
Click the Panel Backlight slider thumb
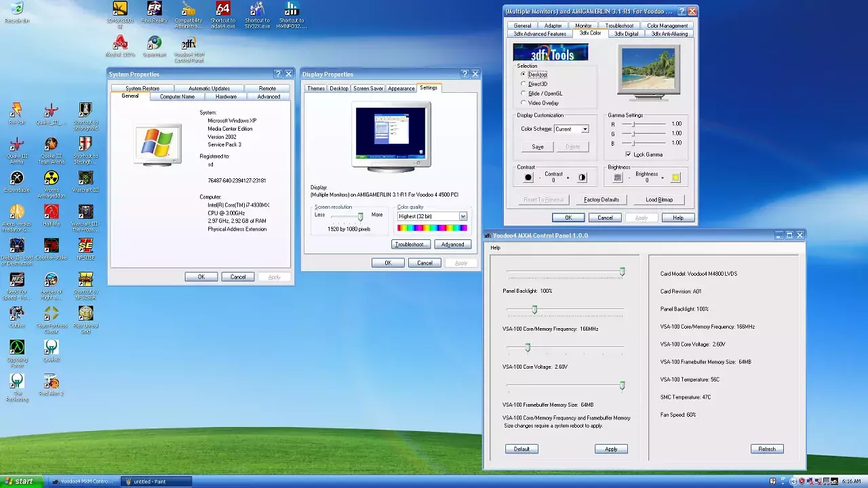(x=622, y=272)
